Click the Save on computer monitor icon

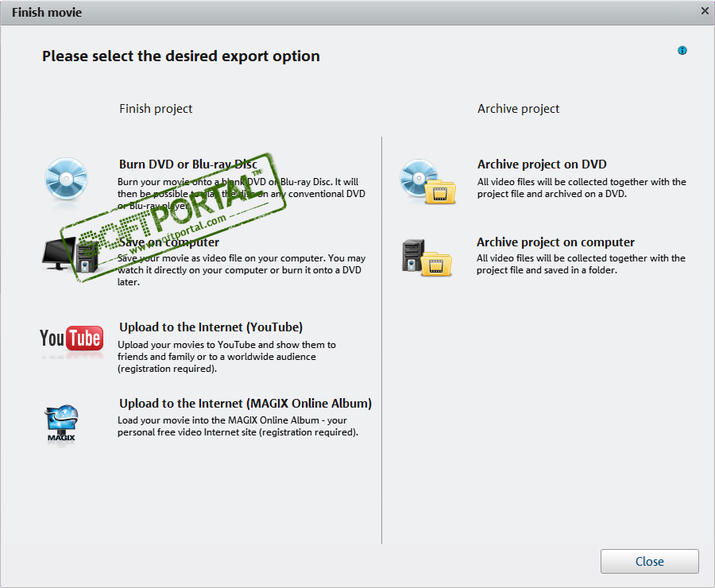(x=70, y=254)
